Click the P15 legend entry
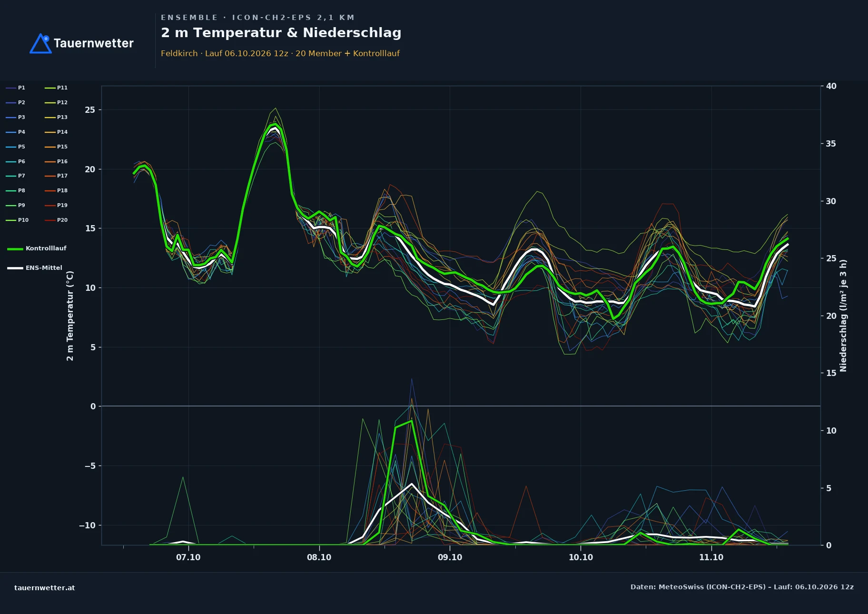Image resolution: width=868 pixels, height=614 pixels. coord(56,147)
